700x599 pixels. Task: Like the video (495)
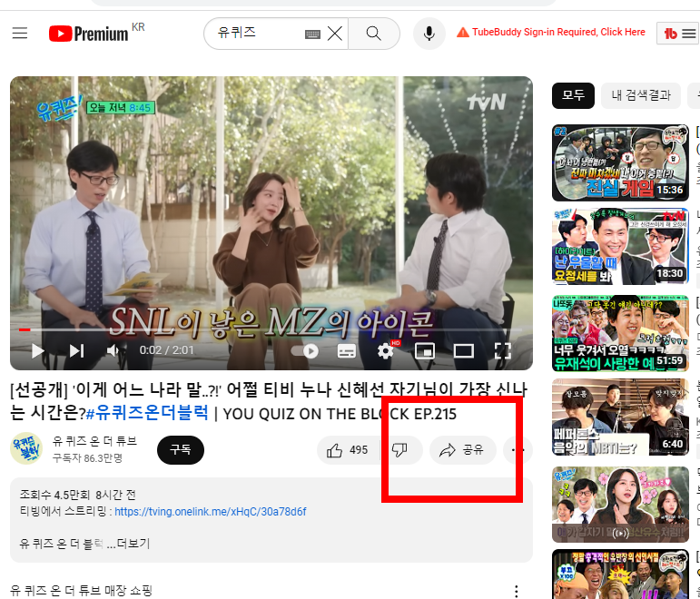coord(348,450)
